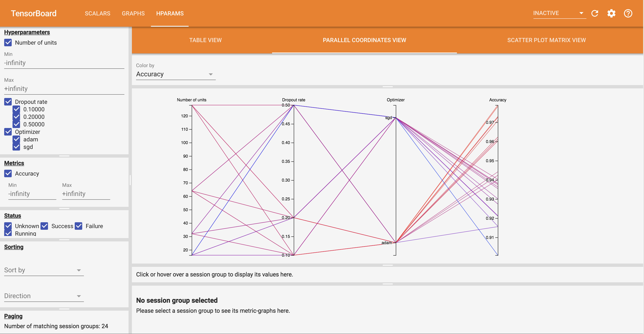Open the Color by Accuracy dropdown
Image resolution: width=644 pixels, height=334 pixels.
pyautogui.click(x=176, y=74)
